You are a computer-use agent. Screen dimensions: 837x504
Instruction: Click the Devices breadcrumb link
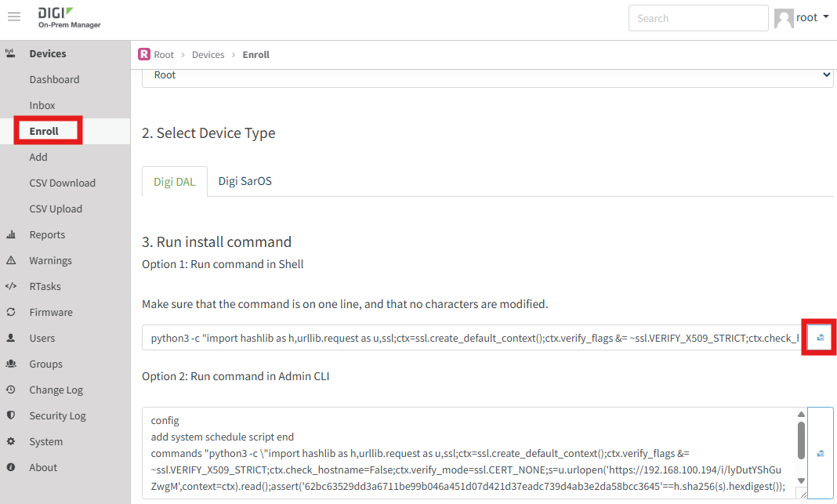click(x=208, y=55)
